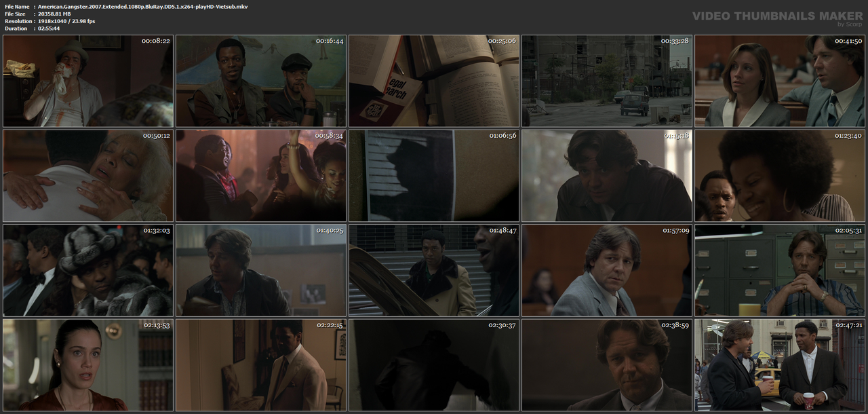
Task: Select the thumbnail stamped 01:40:25
Action: pos(261,271)
